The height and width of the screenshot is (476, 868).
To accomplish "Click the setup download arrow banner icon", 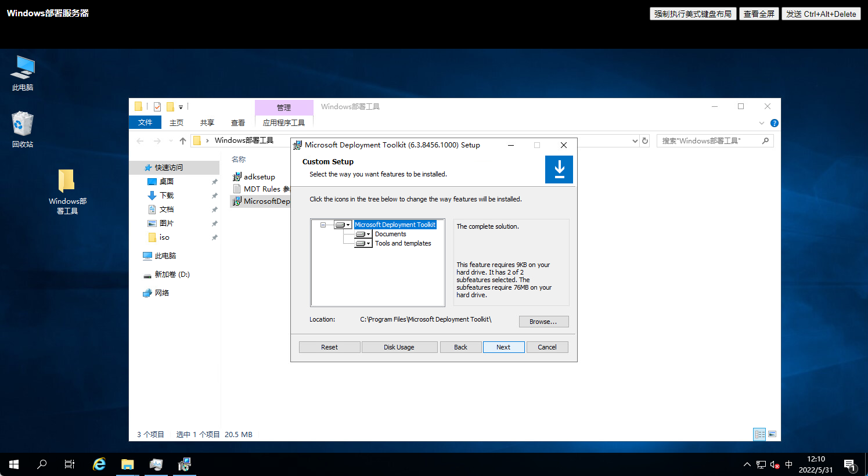I will pyautogui.click(x=559, y=170).
